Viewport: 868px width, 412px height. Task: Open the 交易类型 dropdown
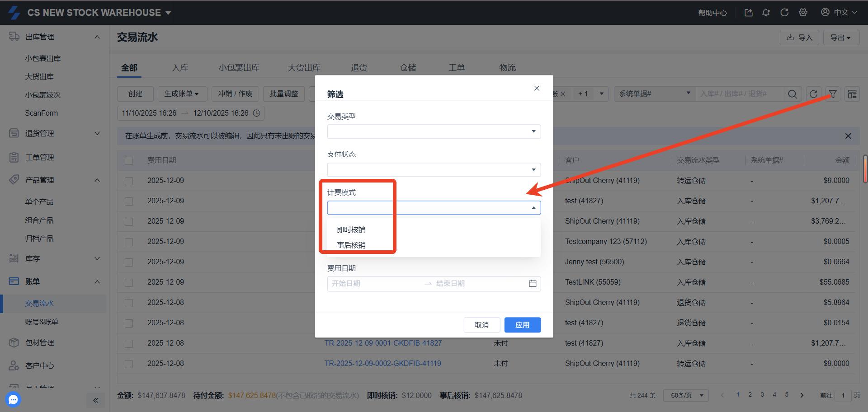click(x=434, y=131)
